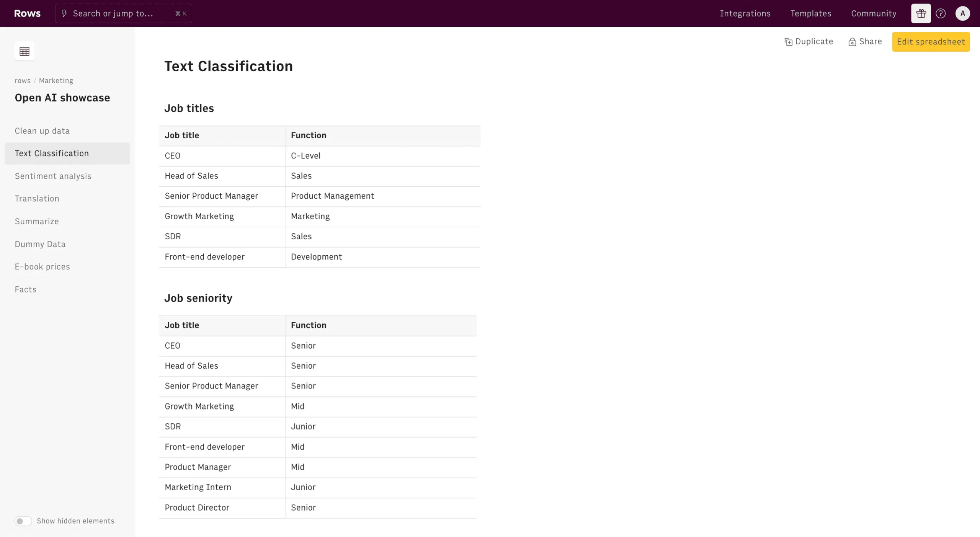Click the Rows logo
Viewport: 980px width, 537px height.
coord(27,13)
